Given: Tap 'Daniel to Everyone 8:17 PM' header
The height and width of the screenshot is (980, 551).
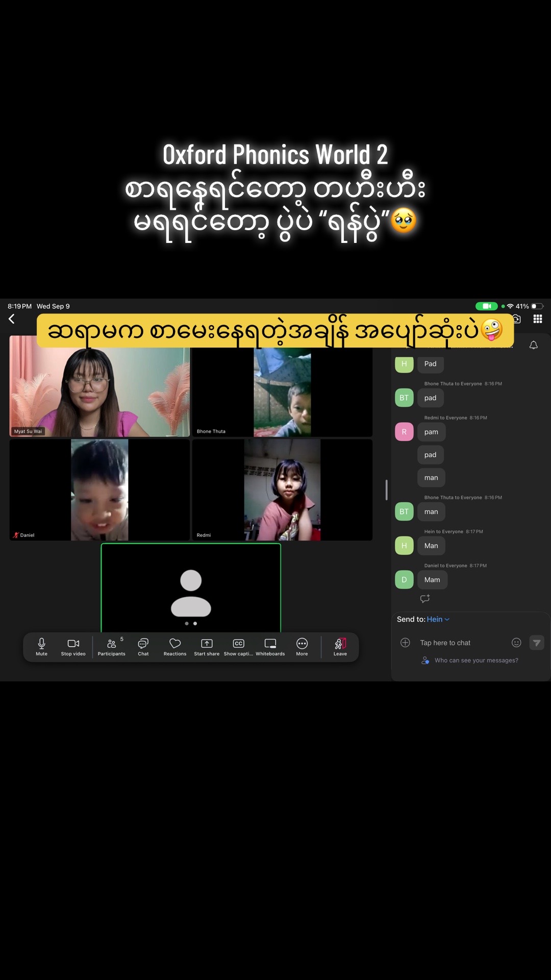Looking at the screenshot, I should coord(456,566).
